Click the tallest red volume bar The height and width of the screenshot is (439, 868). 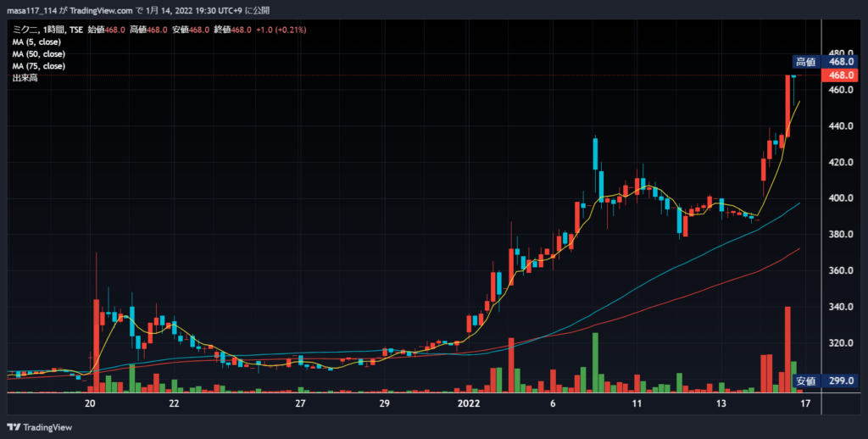tap(787, 349)
